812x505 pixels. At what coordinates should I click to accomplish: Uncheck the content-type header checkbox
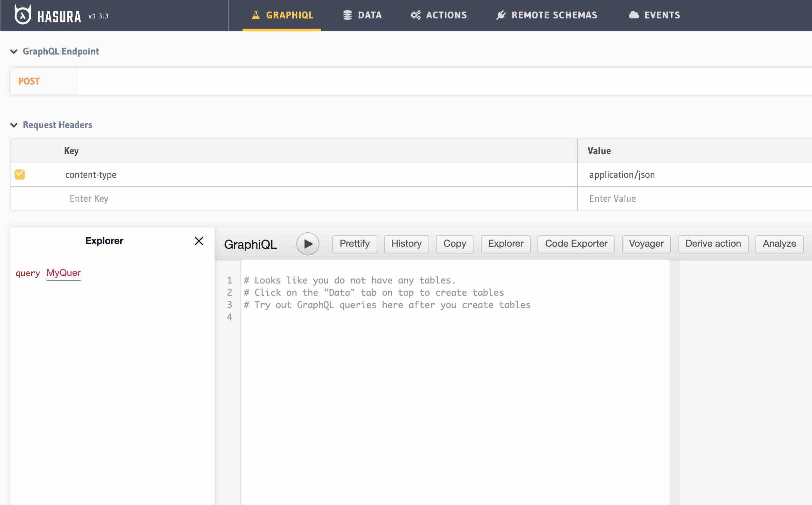20,174
